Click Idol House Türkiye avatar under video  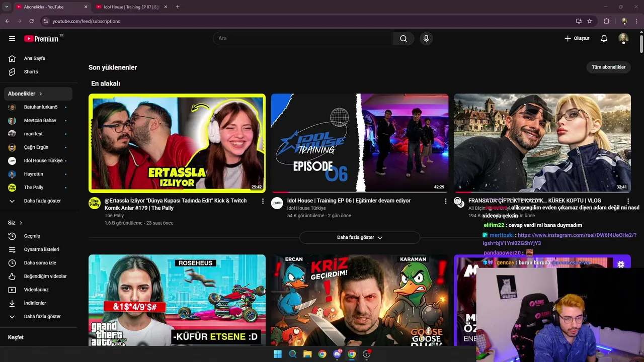tap(277, 203)
